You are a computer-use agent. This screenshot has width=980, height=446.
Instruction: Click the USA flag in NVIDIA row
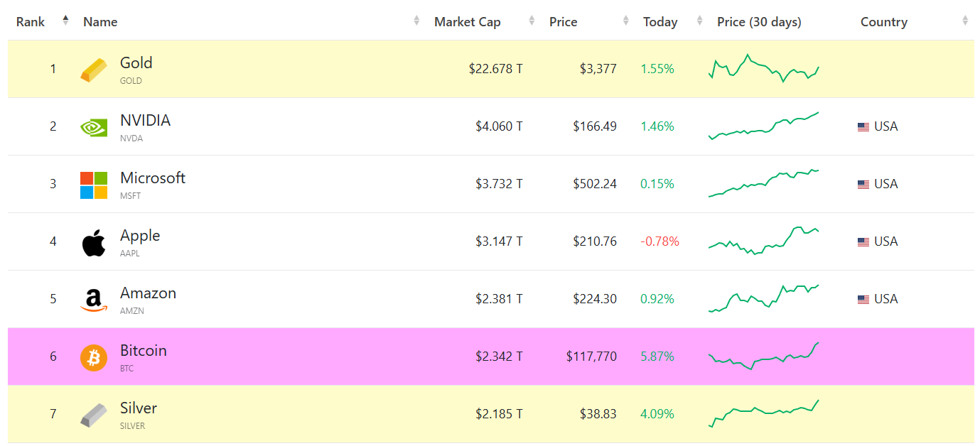[x=863, y=127]
